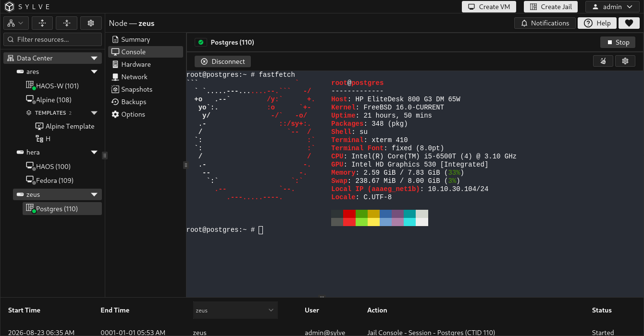Click the Status column header
This screenshot has width=644, height=336.
coord(602,310)
